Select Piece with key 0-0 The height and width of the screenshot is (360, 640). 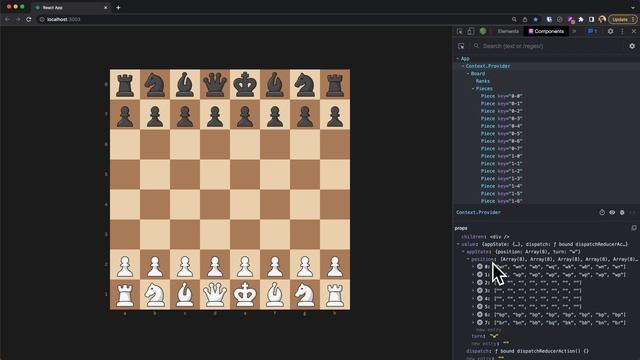(502, 96)
